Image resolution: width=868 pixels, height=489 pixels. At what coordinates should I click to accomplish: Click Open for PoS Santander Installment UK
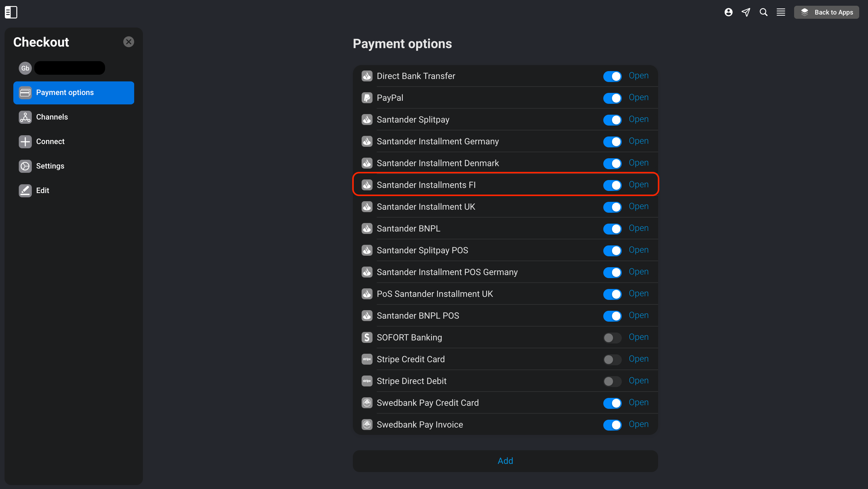pyautogui.click(x=638, y=294)
